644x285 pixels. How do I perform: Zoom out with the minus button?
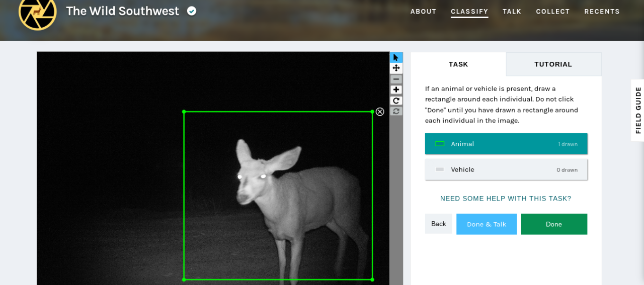pyautogui.click(x=396, y=79)
